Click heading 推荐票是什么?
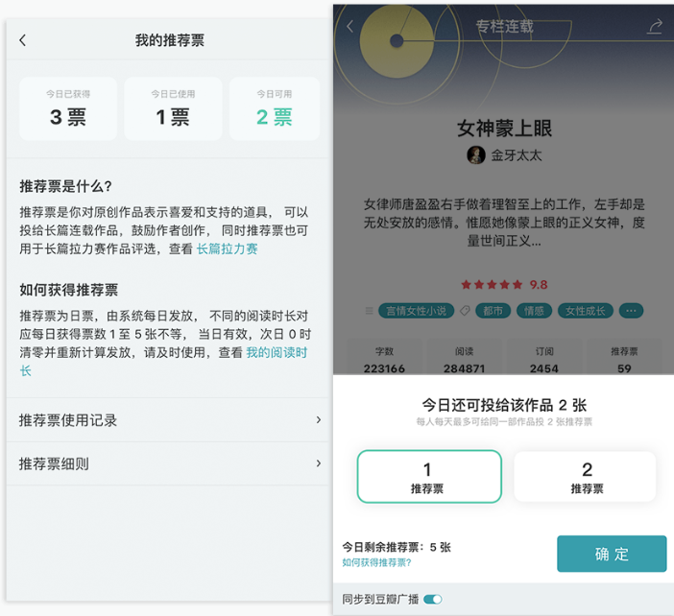This screenshot has width=674, height=616. 65,186
